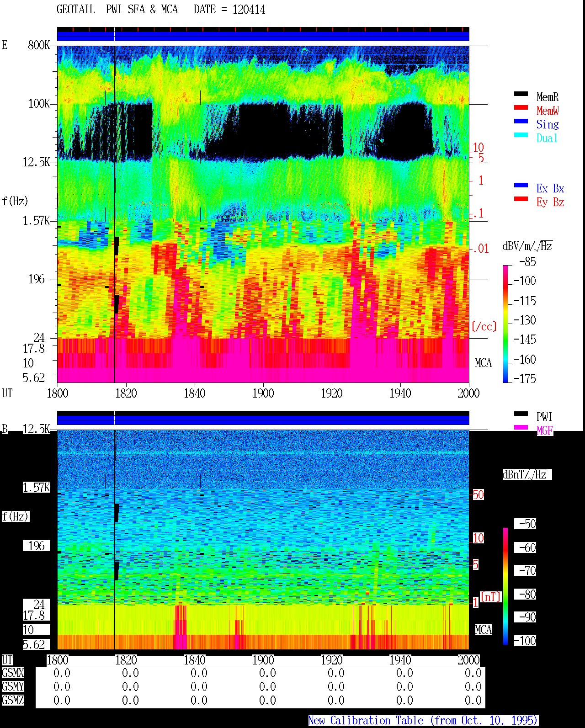Click the 'GEOTAIL PWI SFA & MCA' title text
The image size is (585, 728).
117,9
